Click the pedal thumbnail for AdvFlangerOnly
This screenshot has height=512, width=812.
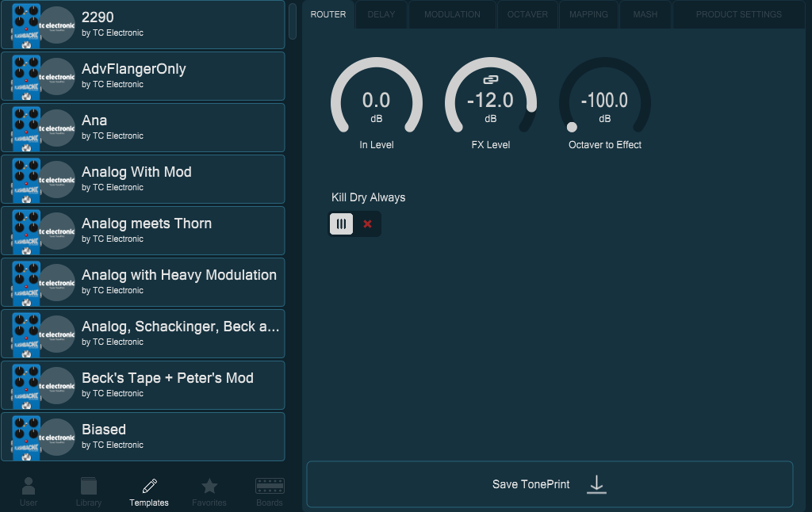(x=26, y=77)
